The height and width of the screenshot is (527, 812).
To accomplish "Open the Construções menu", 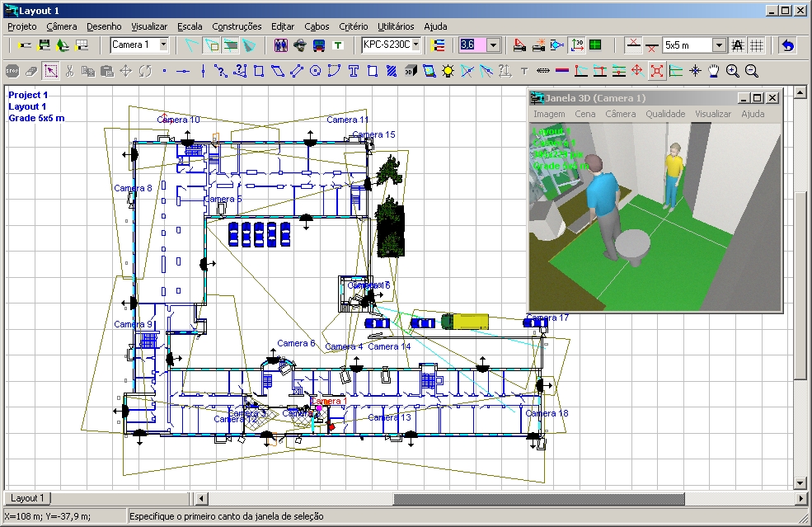I will coord(237,26).
